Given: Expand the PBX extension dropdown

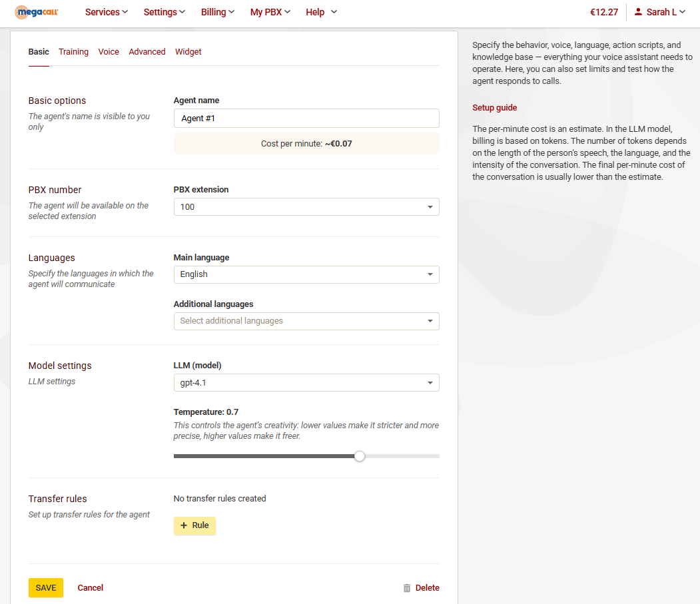Looking at the screenshot, I should [x=306, y=207].
